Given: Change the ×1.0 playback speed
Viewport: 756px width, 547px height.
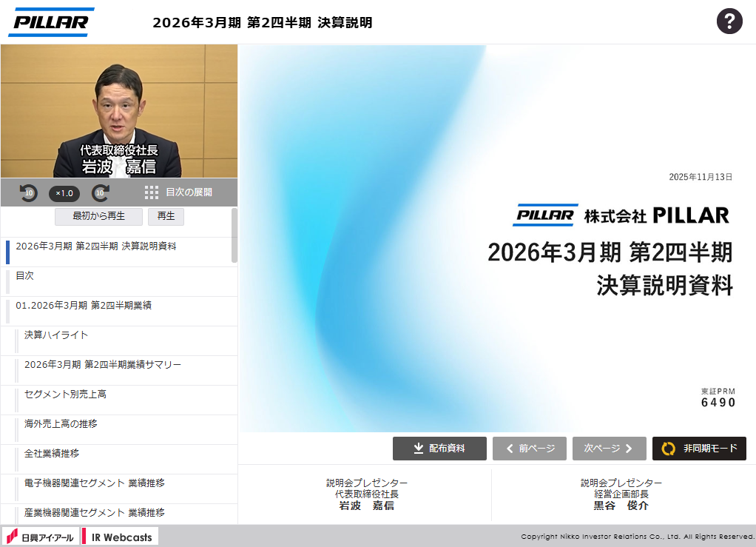Looking at the screenshot, I should 64,193.
